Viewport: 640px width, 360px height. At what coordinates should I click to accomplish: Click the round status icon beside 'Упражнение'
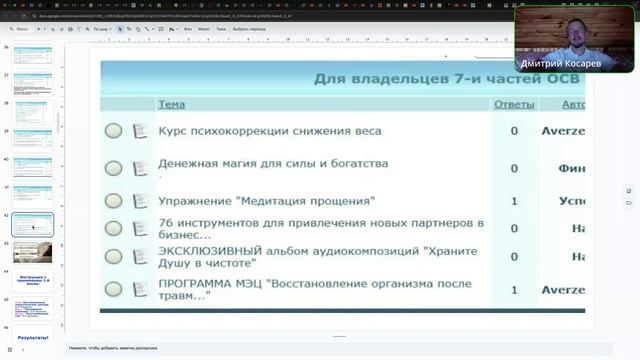point(113,201)
